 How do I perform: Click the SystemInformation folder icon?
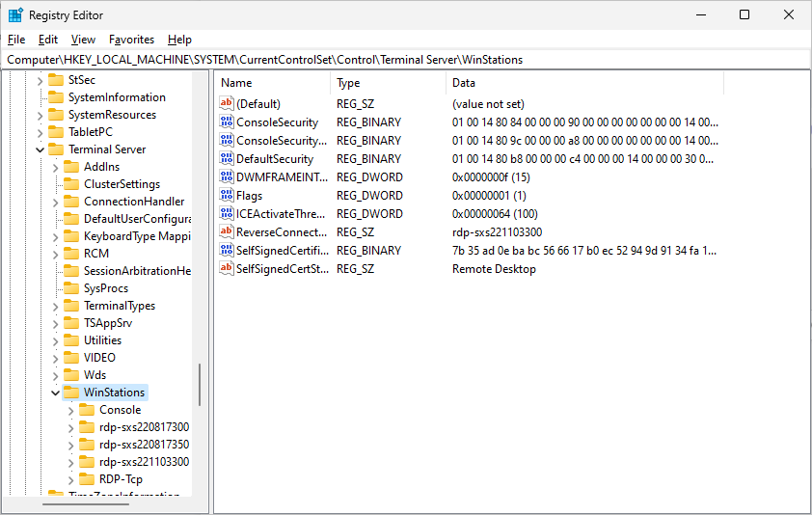click(55, 96)
